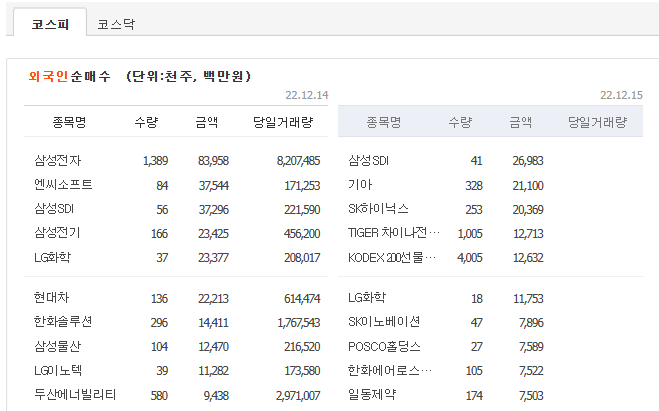This screenshot has width=659, height=411.
Task: Open TIGER 차이나전 ETF link
Action: point(394,232)
